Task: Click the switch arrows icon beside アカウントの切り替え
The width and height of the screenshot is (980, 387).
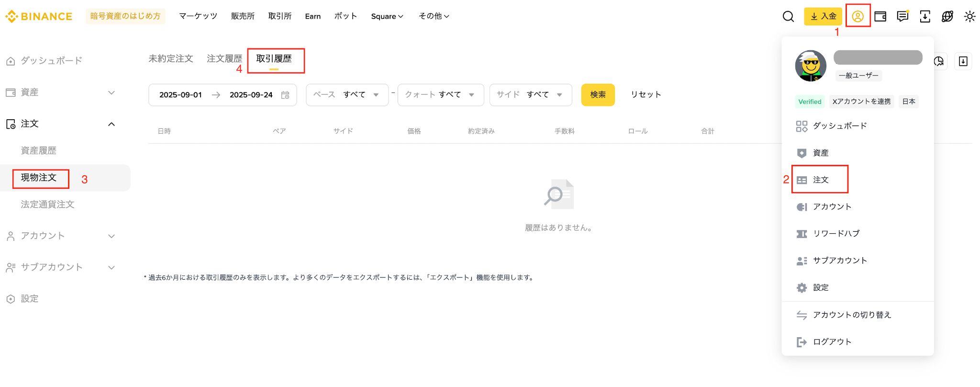Action: coord(802,315)
